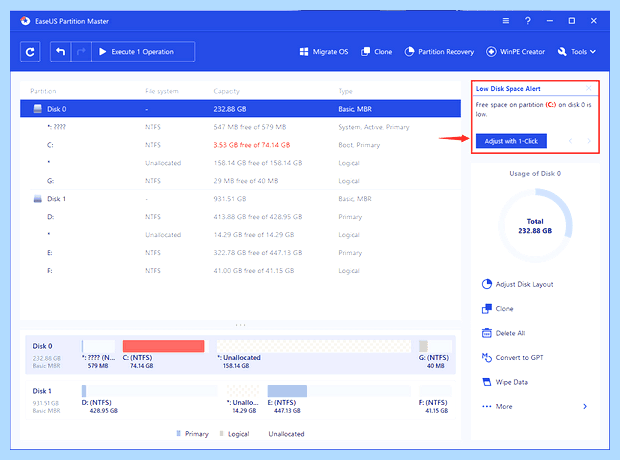620x460 pixels.
Task: Click Delete All in side panel
Action: tap(503, 333)
